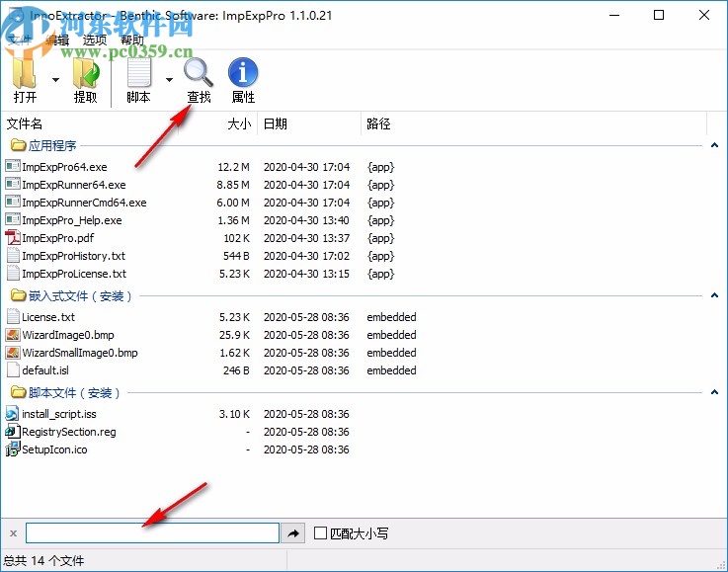Select the ImpExpProHistory.txt file icon
This screenshot has width=728, height=572.
(x=13, y=255)
